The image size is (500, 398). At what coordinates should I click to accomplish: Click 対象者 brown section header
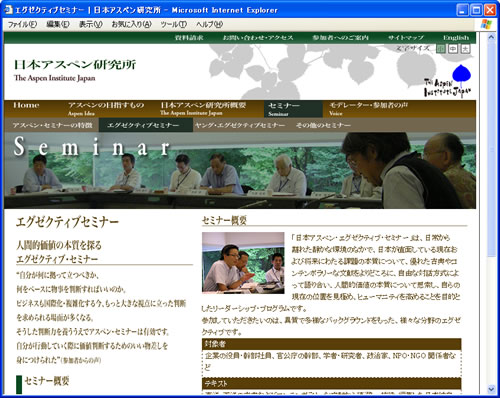332,344
